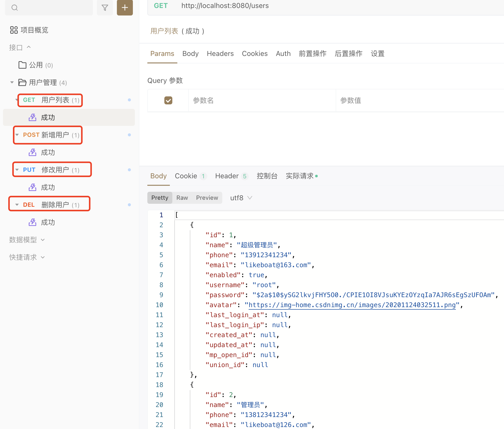Open the 项目概览 grid icon

click(14, 30)
